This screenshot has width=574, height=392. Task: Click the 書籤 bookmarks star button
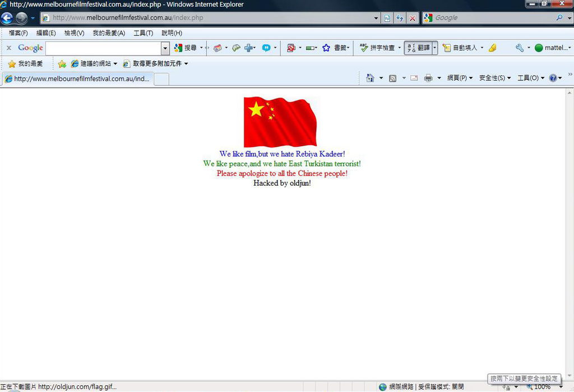click(x=335, y=48)
